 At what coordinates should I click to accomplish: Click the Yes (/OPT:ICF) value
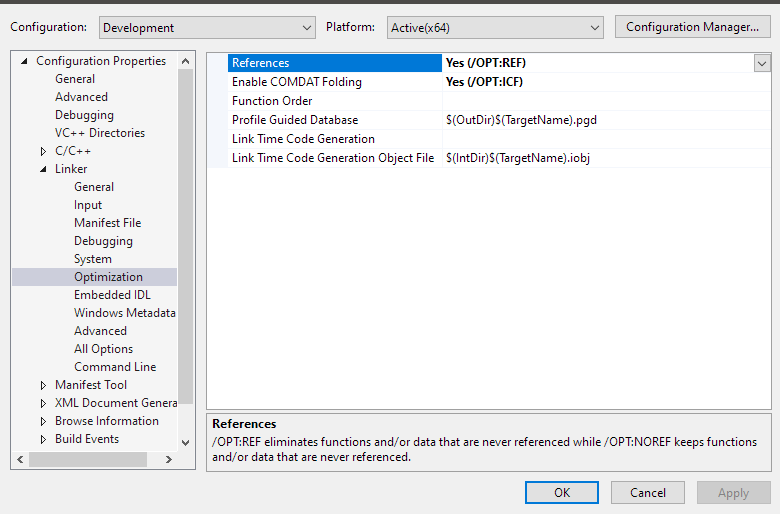coord(484,82)
